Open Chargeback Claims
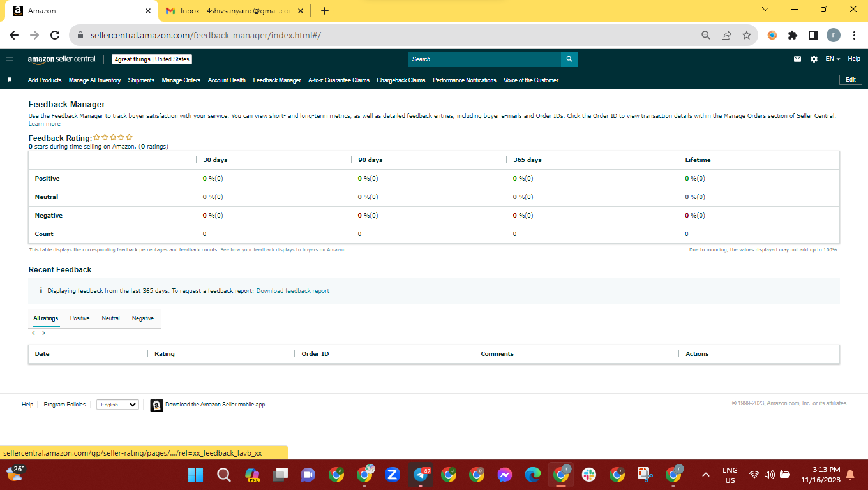Image resolution: width=868 pixels, height=490 pixels. tap(401, 80)
